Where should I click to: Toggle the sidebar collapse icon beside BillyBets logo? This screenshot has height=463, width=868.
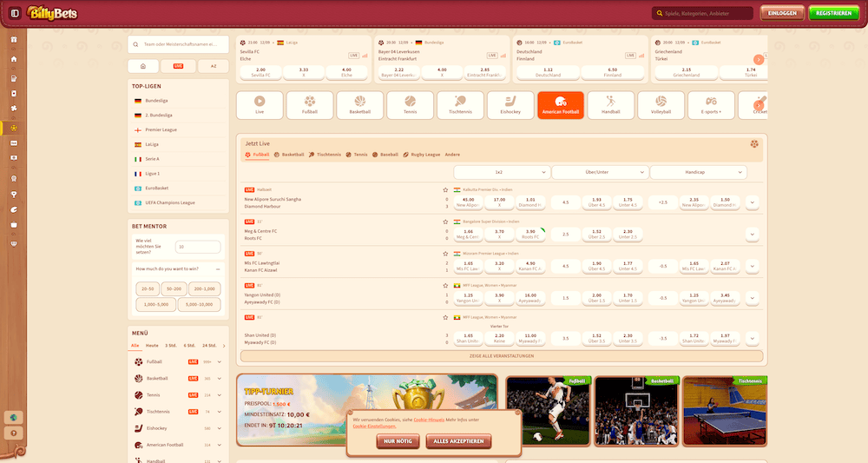click(15, 13)
